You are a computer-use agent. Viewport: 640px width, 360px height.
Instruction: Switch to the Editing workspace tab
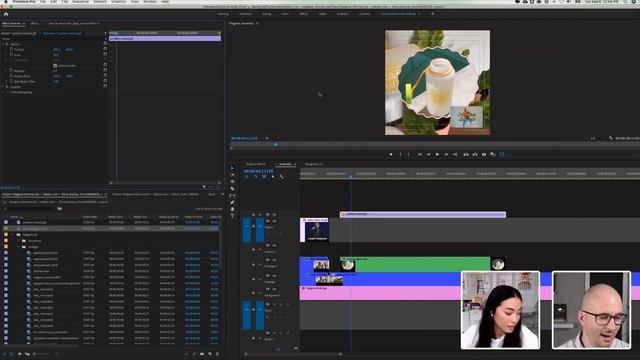[x=267, y=14]
